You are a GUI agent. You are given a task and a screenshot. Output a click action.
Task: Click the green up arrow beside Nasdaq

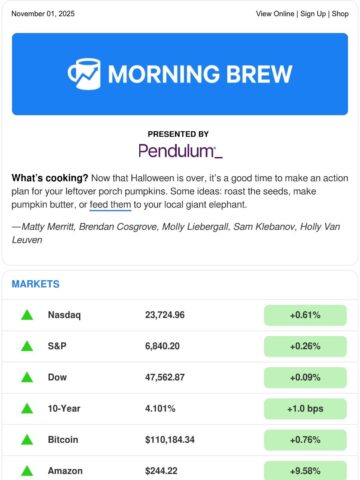27,315
